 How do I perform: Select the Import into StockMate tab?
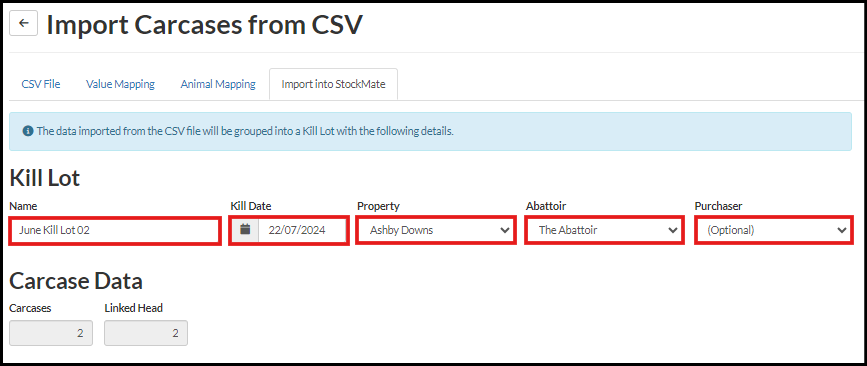point(333,85)
